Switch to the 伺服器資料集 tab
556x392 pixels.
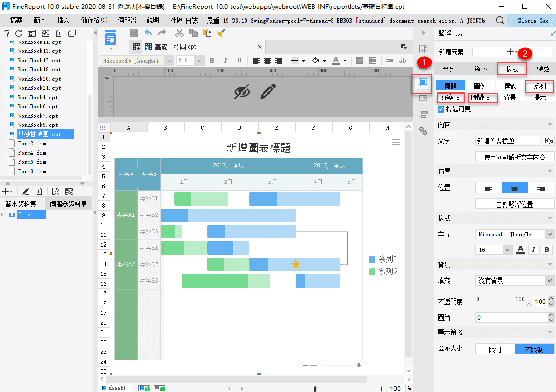tap(68, 204)
